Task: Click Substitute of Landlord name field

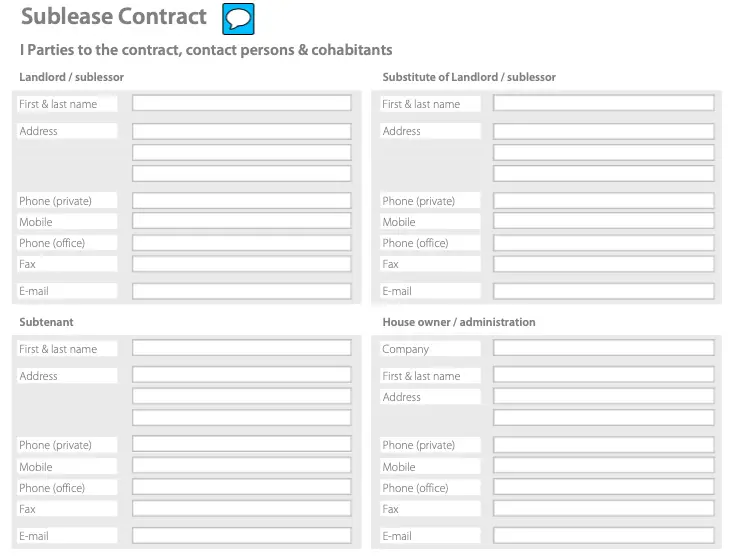Action: tap(604, 103)
